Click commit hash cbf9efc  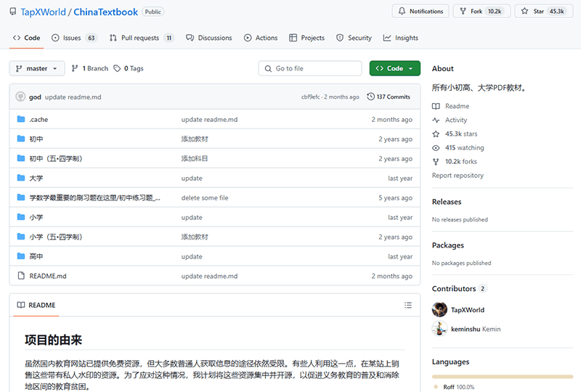coord(310,97)
